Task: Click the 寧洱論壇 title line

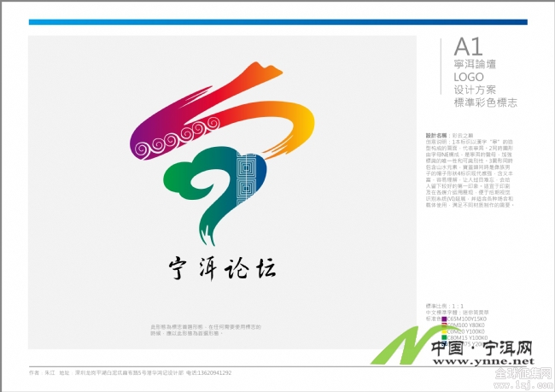Action: click(x=475, y=64)
